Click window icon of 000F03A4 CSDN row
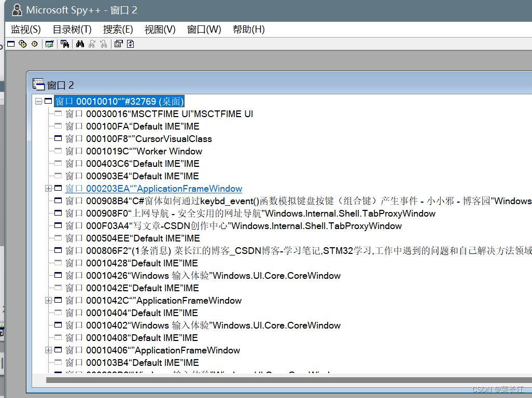 pos(58,225)
